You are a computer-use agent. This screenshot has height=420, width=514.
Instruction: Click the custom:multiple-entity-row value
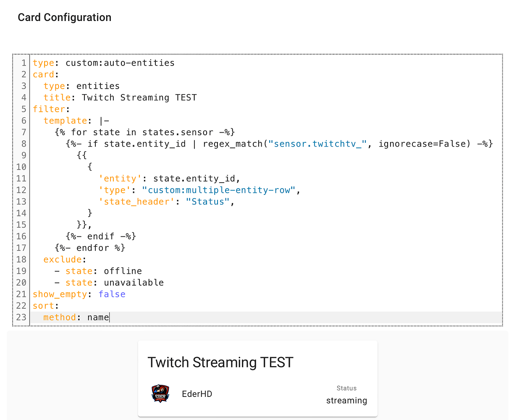[220, 190]
